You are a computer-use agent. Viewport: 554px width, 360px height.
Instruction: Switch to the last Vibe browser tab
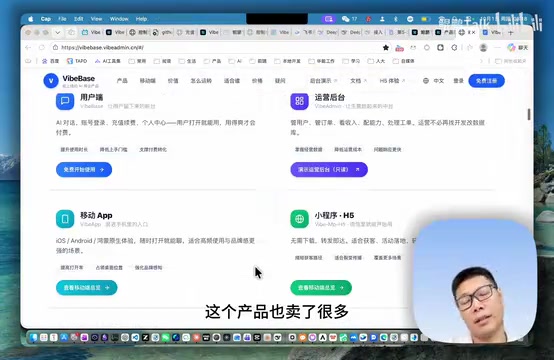492,33
